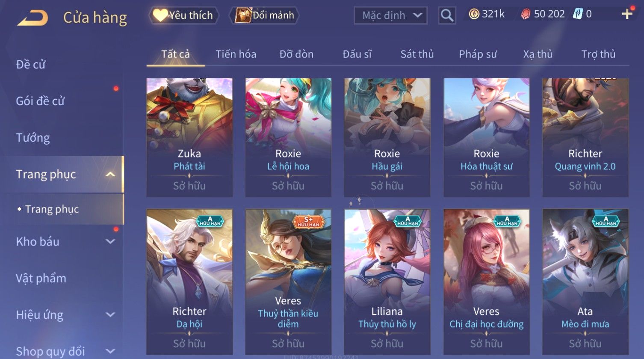The height and width of the screenshot is (359, 644).
Task: Open the Mặc định sort dropdown
Action: tap(391, 16)
